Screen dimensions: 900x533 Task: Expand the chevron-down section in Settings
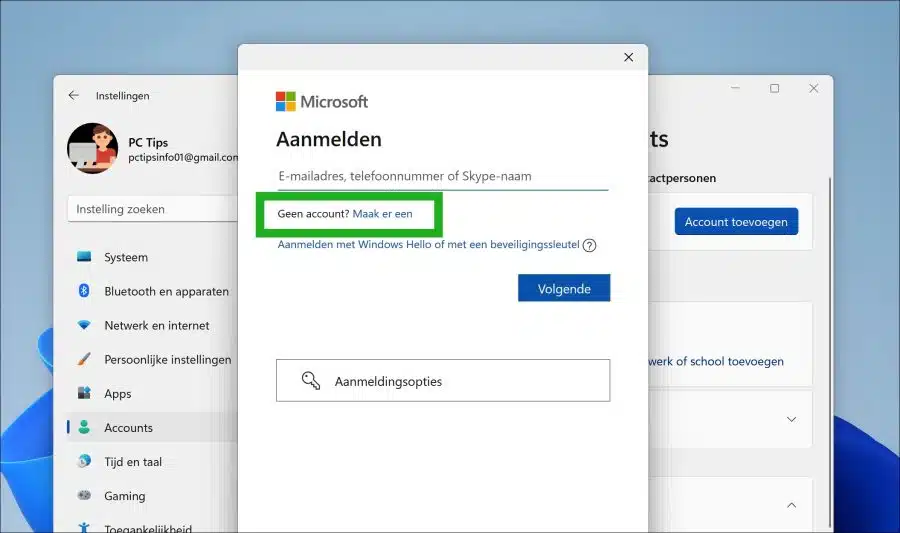[x=792, y=419]
